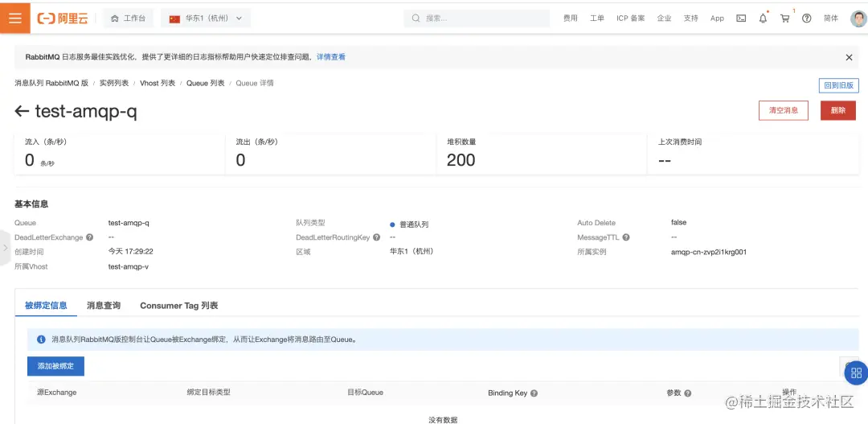Switch to the 消息查询 tab
Image resolution: width=868 pixels, height=424 pixels.
point(104,306)
